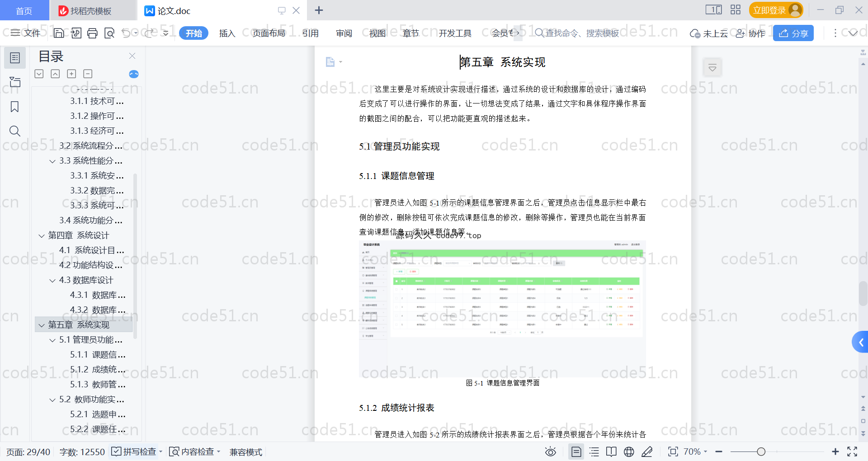Go to the 首页 tab
Image resolution: width=868 pixels, height=461 pixels.
(24, 10)
